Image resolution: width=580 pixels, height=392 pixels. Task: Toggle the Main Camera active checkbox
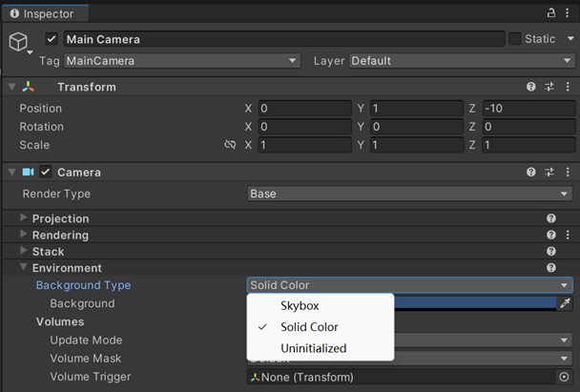tap(52, 39)
